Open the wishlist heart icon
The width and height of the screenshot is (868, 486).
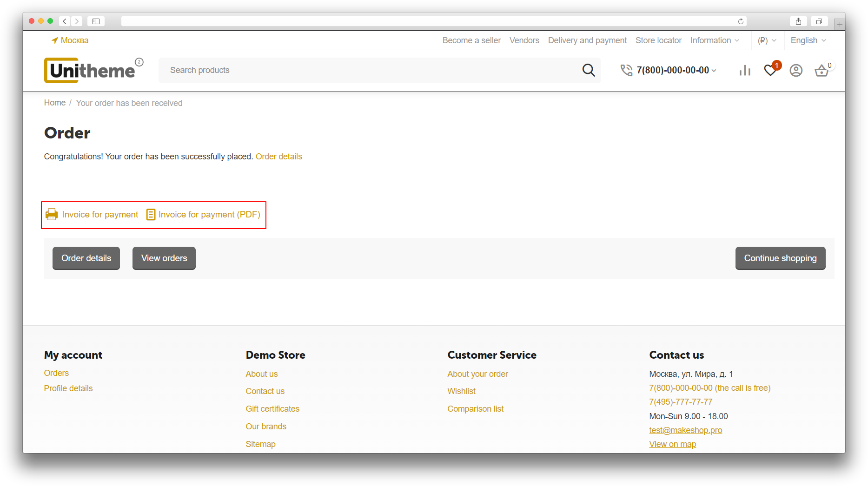click(x=770, y=70)
